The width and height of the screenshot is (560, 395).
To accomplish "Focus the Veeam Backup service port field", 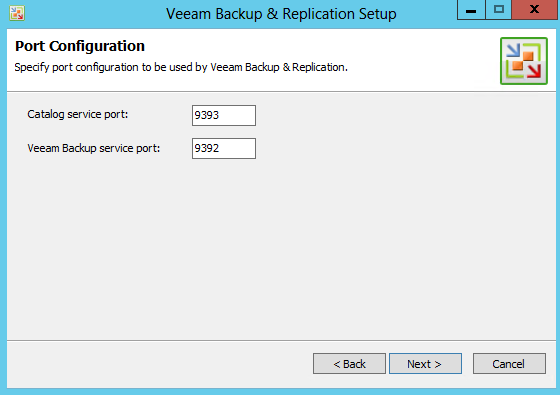I will pyautogui.click(x=224, y=148).
